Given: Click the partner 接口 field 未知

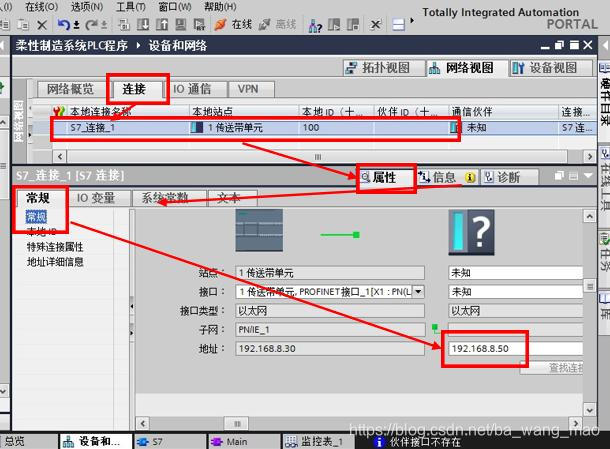Looking at the screenshot, I should click(515, 291).
